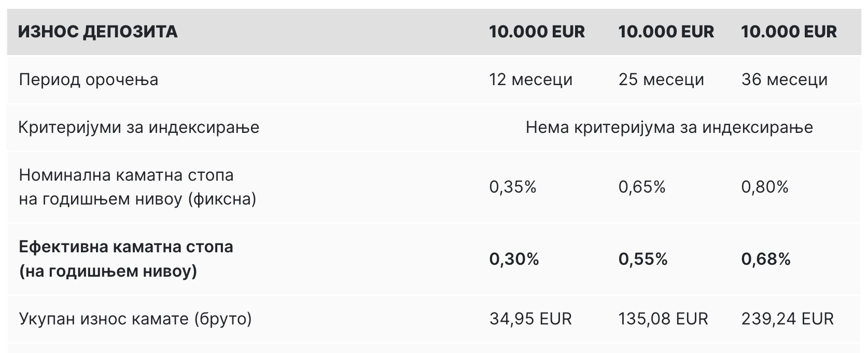Viewport: 868px width, 353px height.
Task: Click the Укупан износ камате (бруто) label
Action: tap(135, 318)
